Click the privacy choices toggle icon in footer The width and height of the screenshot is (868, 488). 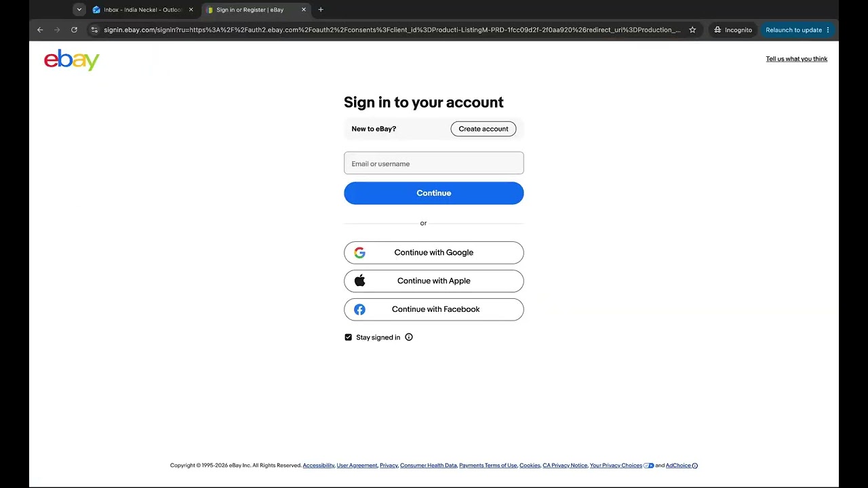point(648,466)
